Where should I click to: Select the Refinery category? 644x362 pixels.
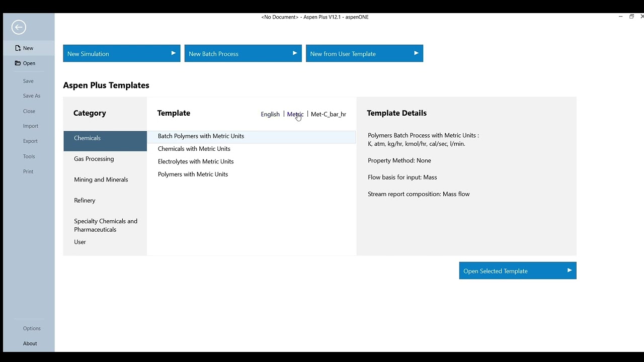point(85,200)
